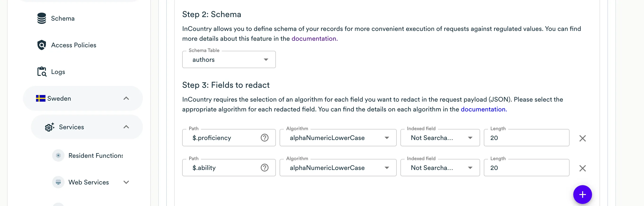Click the Length field for $.proficiency
This screenshot has width=644, height=206.
tap(526, 138)
